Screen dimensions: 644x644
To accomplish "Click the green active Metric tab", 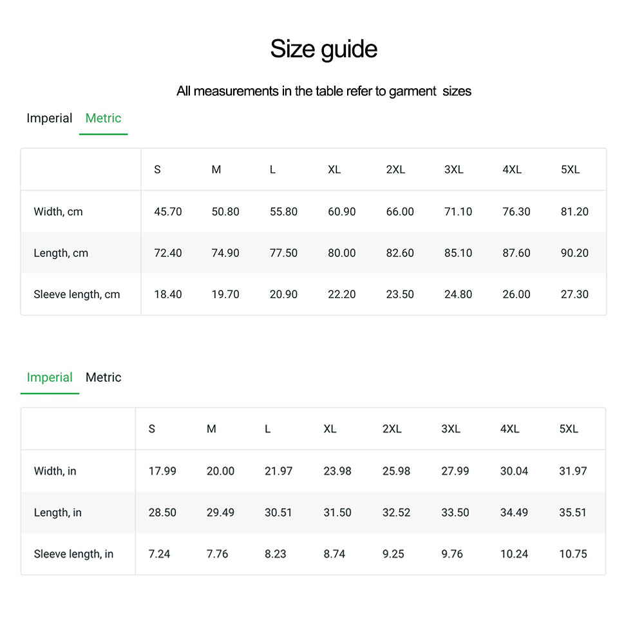I will [x=103, y=118].
